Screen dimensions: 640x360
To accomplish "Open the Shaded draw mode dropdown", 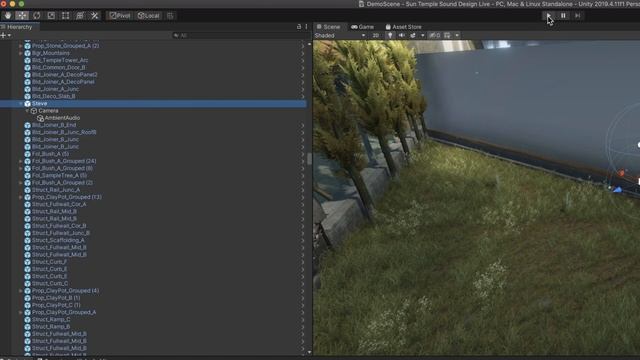I will point(340,36).
